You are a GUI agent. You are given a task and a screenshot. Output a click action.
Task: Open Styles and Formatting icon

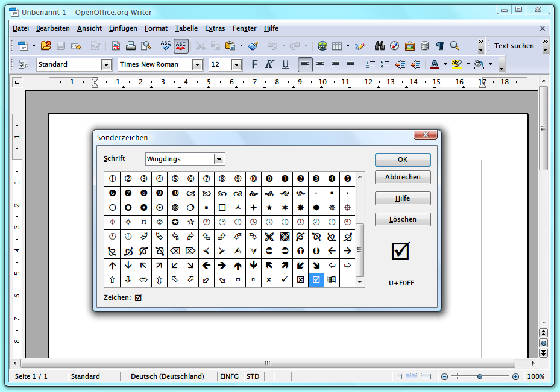point(24,64)
